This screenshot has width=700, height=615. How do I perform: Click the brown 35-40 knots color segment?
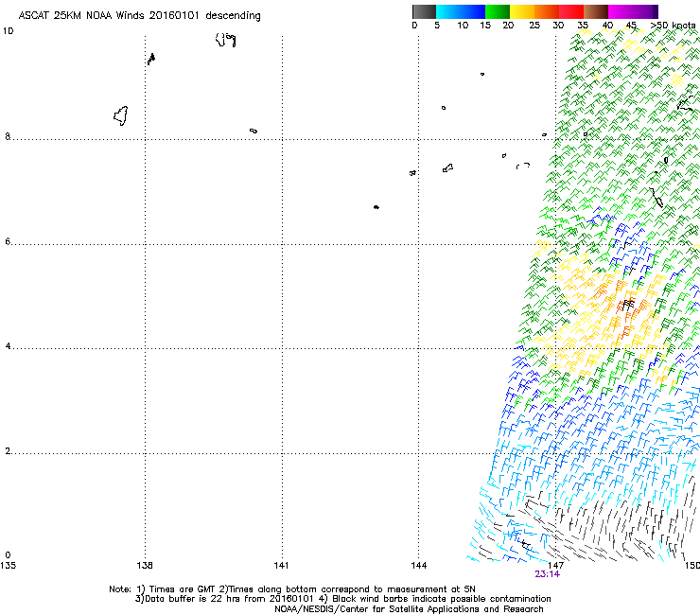(x=596, y=11)
